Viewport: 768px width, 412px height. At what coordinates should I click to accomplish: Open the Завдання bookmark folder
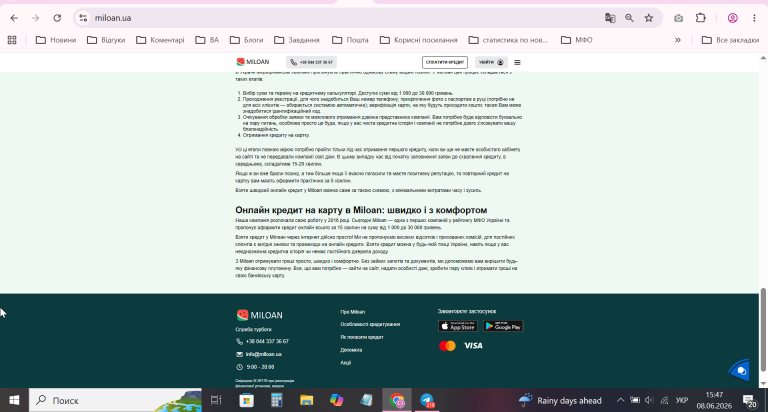click(297, 40)
